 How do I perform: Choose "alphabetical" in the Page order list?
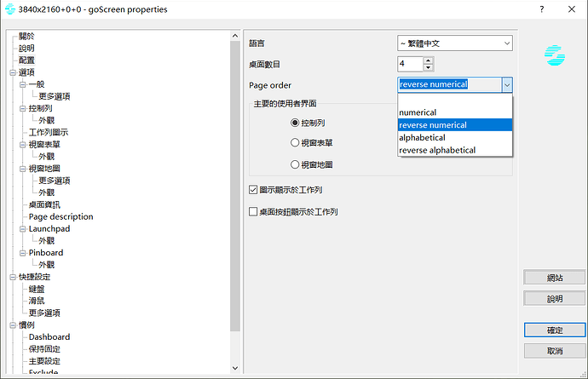[422, 137]
